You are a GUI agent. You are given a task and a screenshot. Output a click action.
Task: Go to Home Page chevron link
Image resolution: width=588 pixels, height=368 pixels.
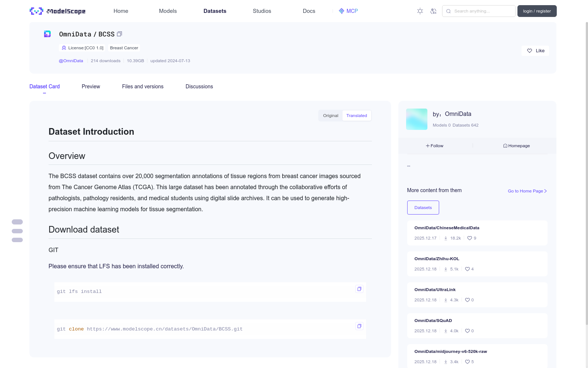point(527,191)
